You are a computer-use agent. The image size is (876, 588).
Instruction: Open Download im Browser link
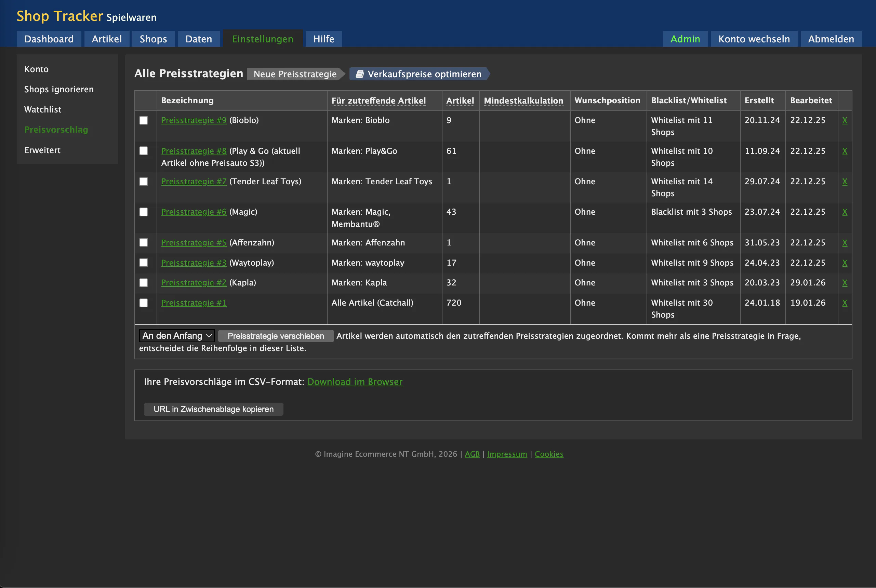[x=355, y=382]
